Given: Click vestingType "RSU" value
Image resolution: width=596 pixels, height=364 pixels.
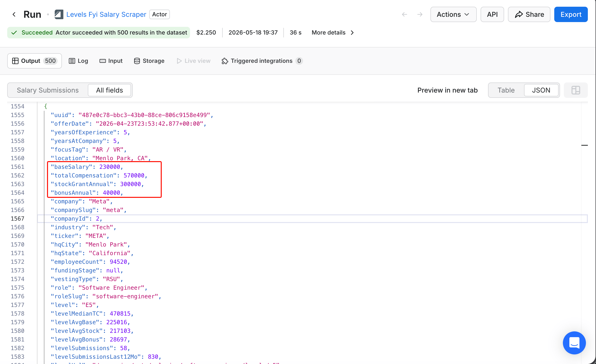Looking at the screenshot, I should 111,279.
